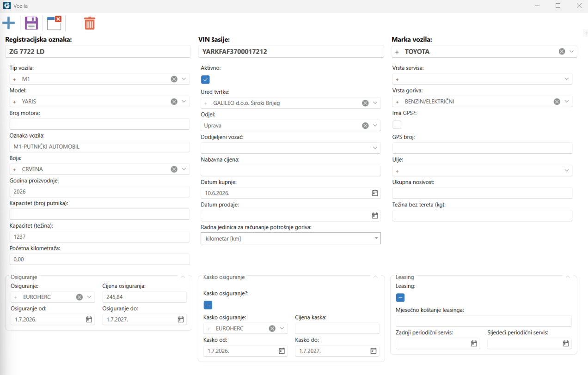Open the calendar icon for Datum prodaje

(375, 216)
